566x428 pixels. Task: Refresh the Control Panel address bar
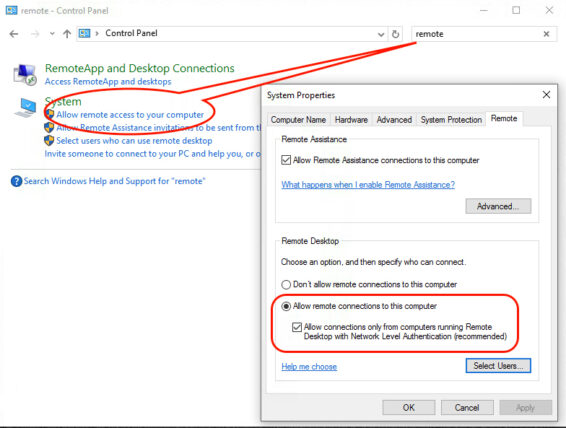pyautogui.click(x=396, y=34)
